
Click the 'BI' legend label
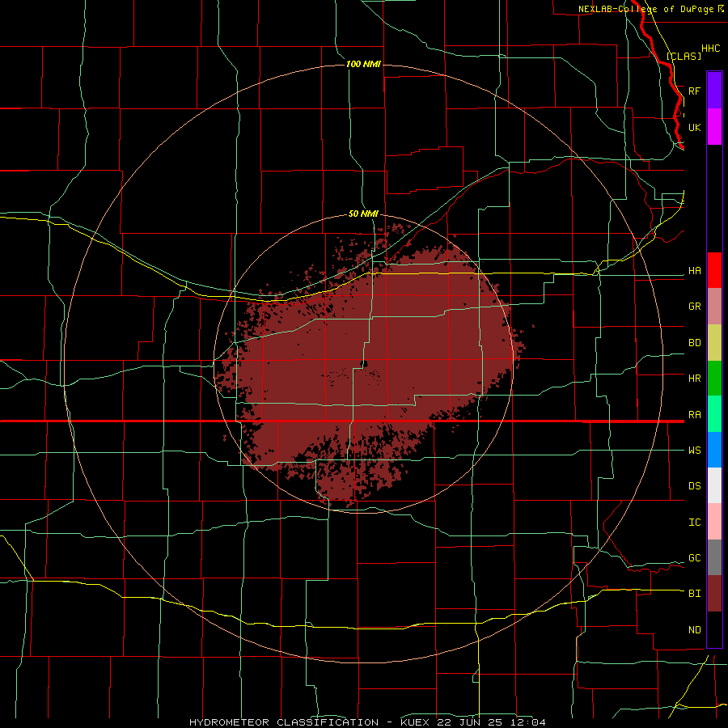[694, 594]
